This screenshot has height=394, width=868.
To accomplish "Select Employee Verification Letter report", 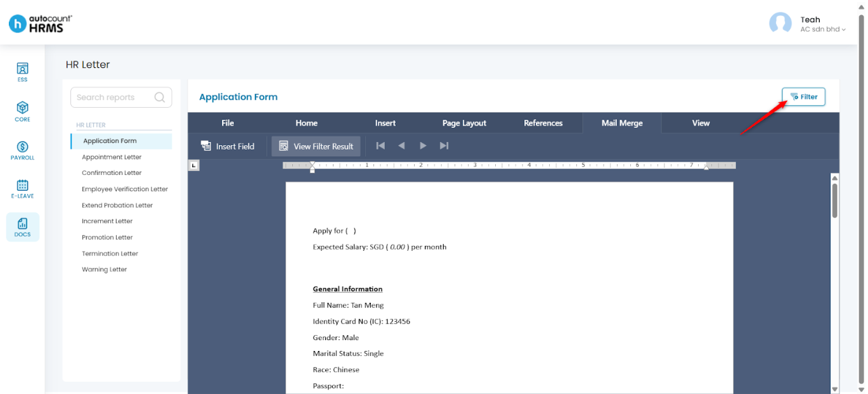I will (x=125, y=189).
